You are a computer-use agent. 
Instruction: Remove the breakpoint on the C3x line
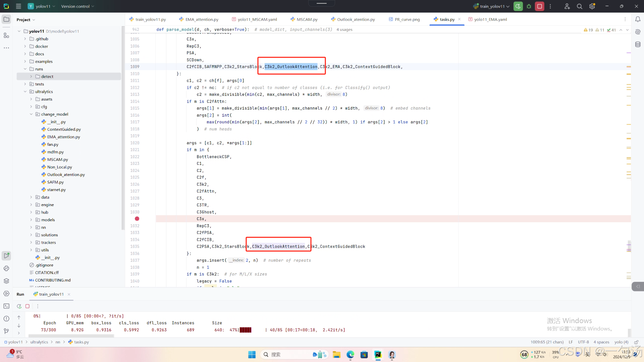[137, 219]
